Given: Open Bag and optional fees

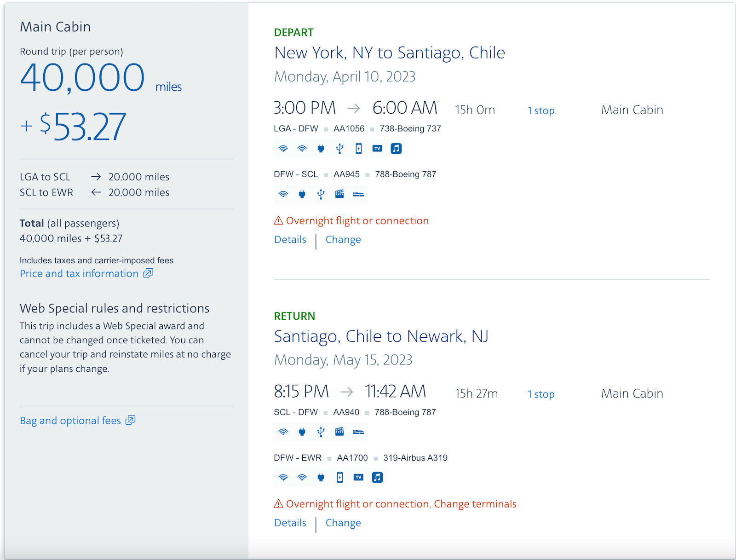Looking at the screenshot, I should (x=70, y=420).
